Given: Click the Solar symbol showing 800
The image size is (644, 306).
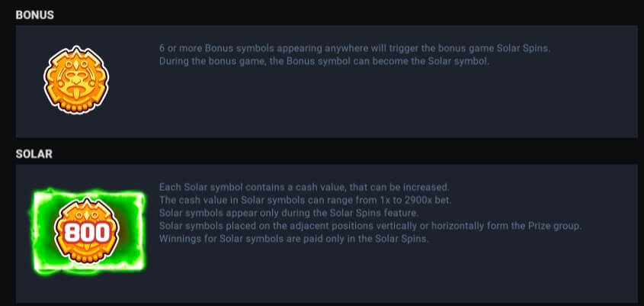Looking at the screenshot, I should (x=87, y=230).
